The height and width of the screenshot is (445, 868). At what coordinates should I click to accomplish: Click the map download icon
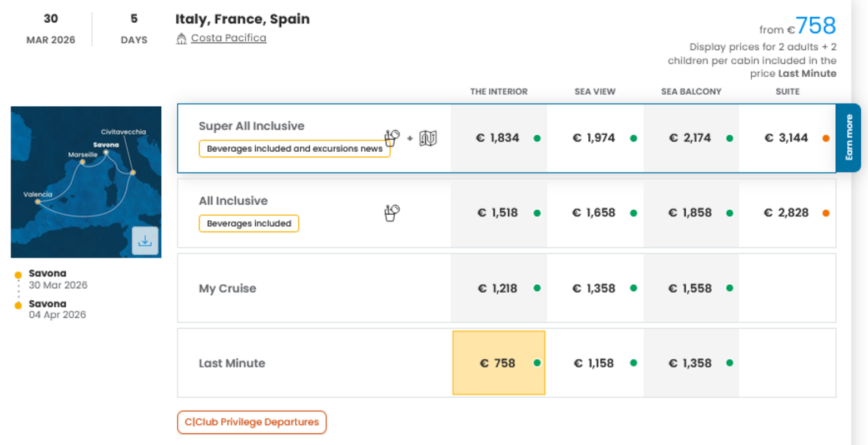pyautogui.click(x=145, y=241)
